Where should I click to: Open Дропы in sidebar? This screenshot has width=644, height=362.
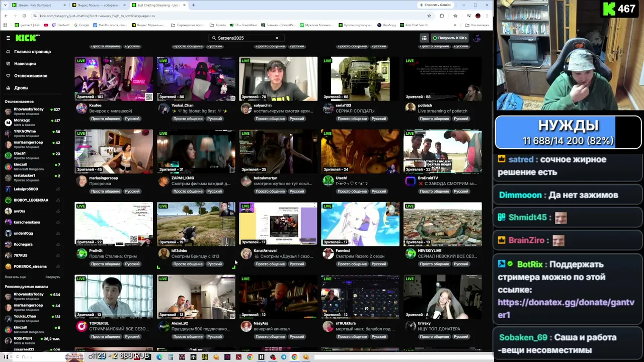click(21, 88)
